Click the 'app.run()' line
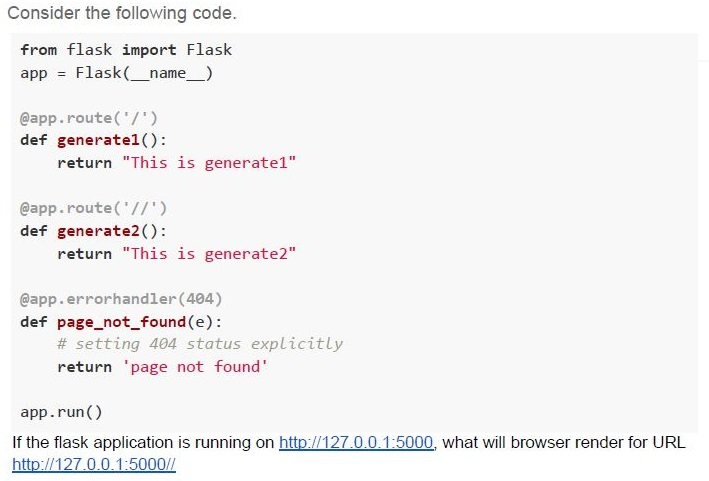The width and height of the screenshot is (709, 481). pyautogui.click(x=61, y=412)
